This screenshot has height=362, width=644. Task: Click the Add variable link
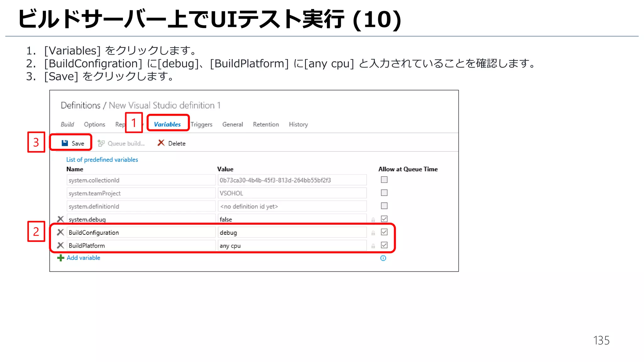pyautogui.click(x=83, y=258)
